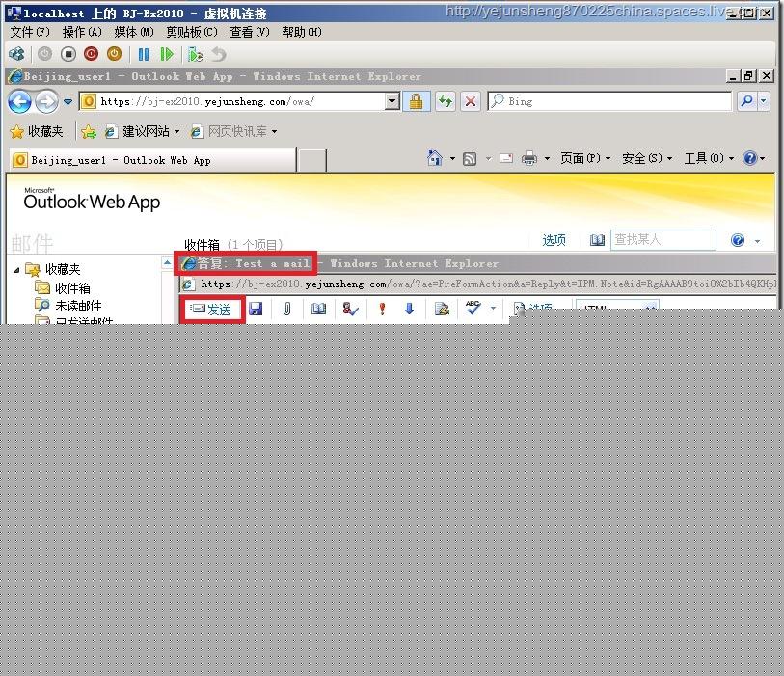
Task: Expand the Print options dropdown arrow
Action: coord(547,159)
